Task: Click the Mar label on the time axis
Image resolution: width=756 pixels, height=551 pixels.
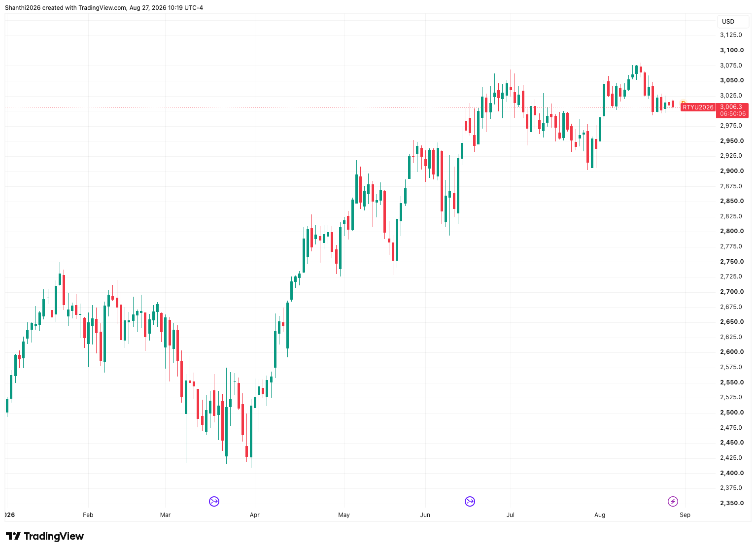Action: (166, 515)
